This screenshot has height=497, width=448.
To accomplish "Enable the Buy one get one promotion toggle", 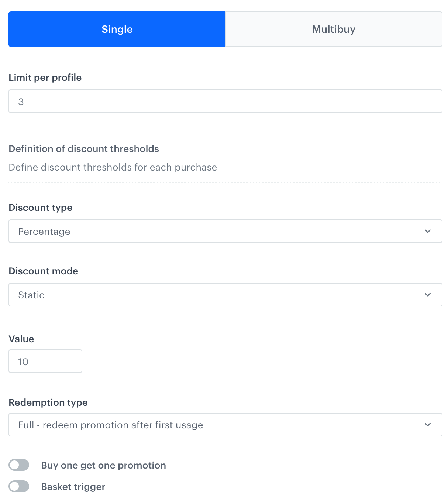I will coord(19,465).
